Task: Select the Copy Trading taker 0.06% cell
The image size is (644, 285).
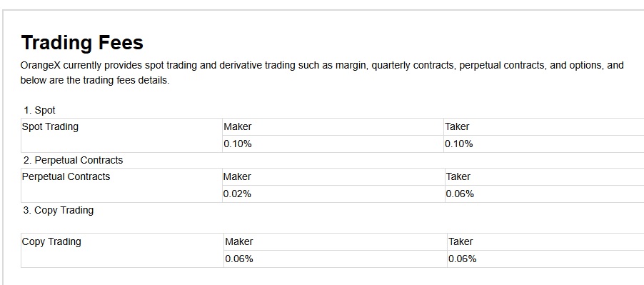Action: 546,259
